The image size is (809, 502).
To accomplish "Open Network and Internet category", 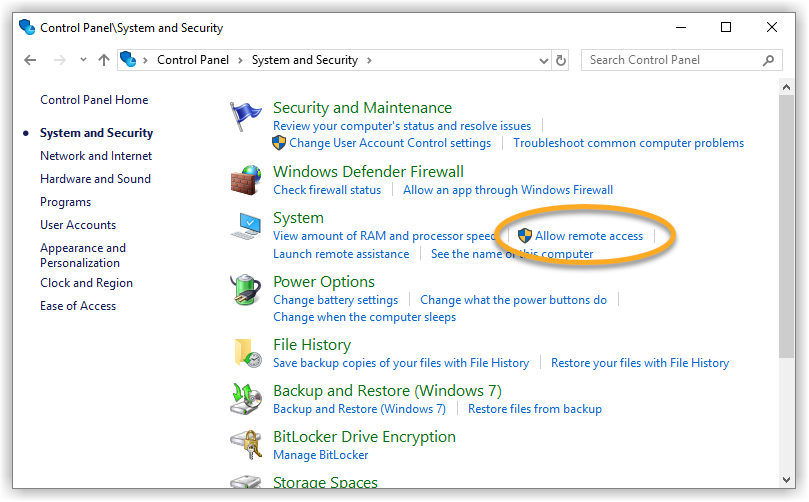I will (96, 156).
